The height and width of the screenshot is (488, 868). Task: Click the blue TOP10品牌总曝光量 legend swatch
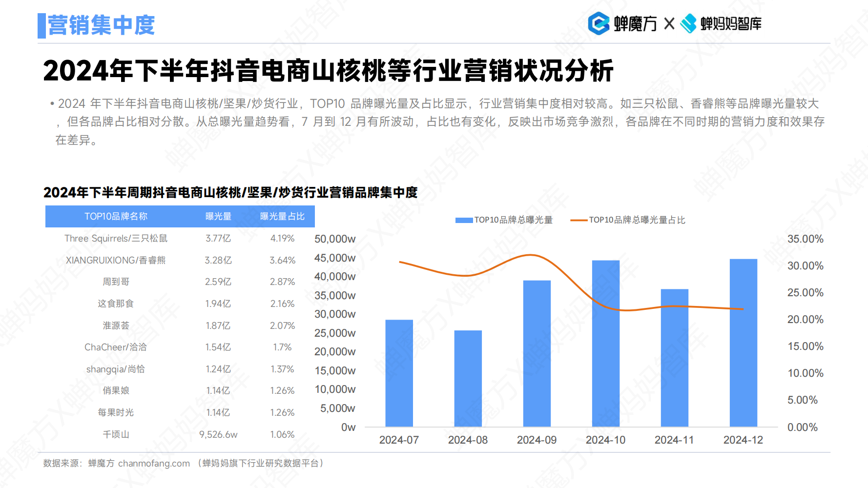click(x=464, y=220)
